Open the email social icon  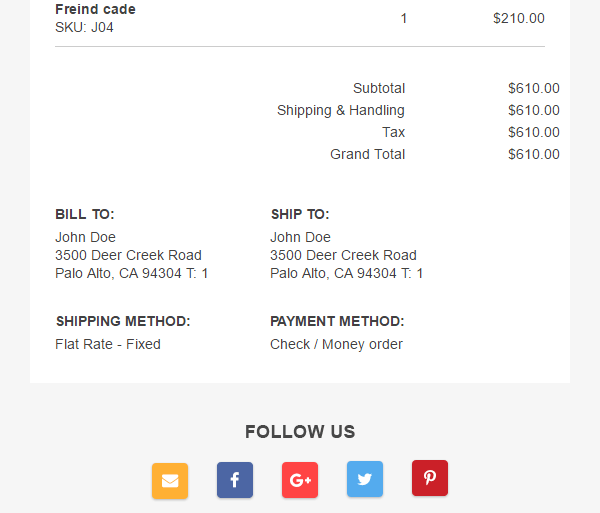pyautogui.click(x=170, y=481)
